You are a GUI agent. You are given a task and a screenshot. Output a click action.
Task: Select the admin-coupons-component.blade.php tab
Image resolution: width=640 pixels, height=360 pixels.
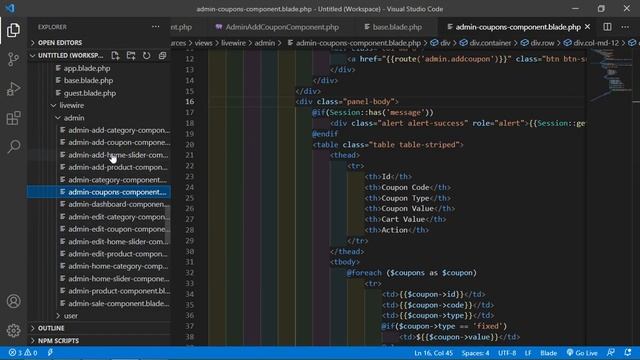[x=518, y=27]
